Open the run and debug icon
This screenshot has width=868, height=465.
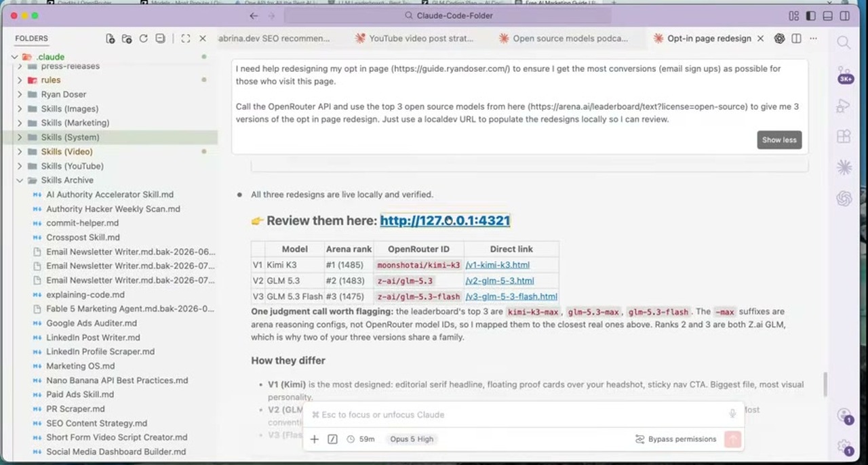pos(844,105)
